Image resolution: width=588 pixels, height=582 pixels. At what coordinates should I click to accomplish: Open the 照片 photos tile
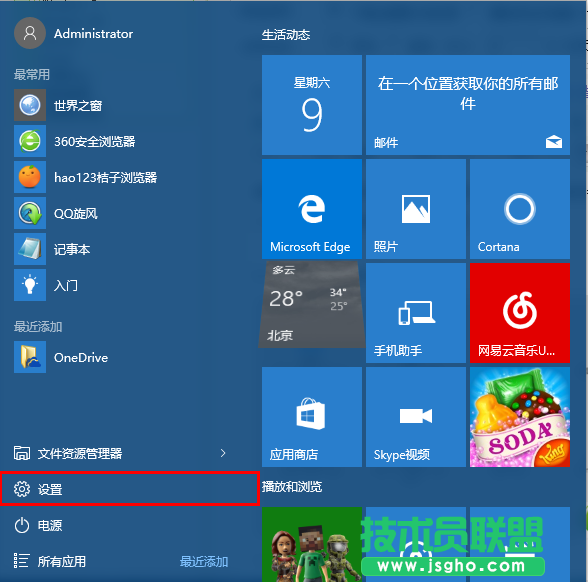point(416,209)
